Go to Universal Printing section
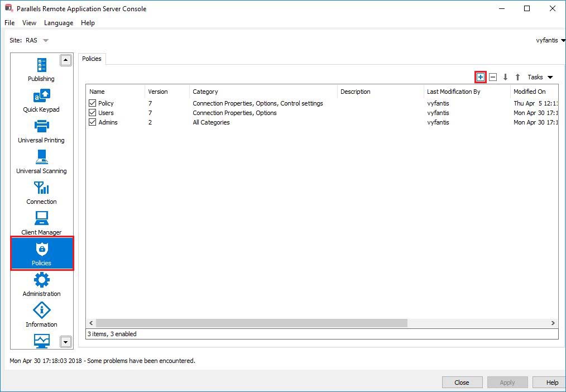This screenshot has width=566, height=392. (41, 131)
